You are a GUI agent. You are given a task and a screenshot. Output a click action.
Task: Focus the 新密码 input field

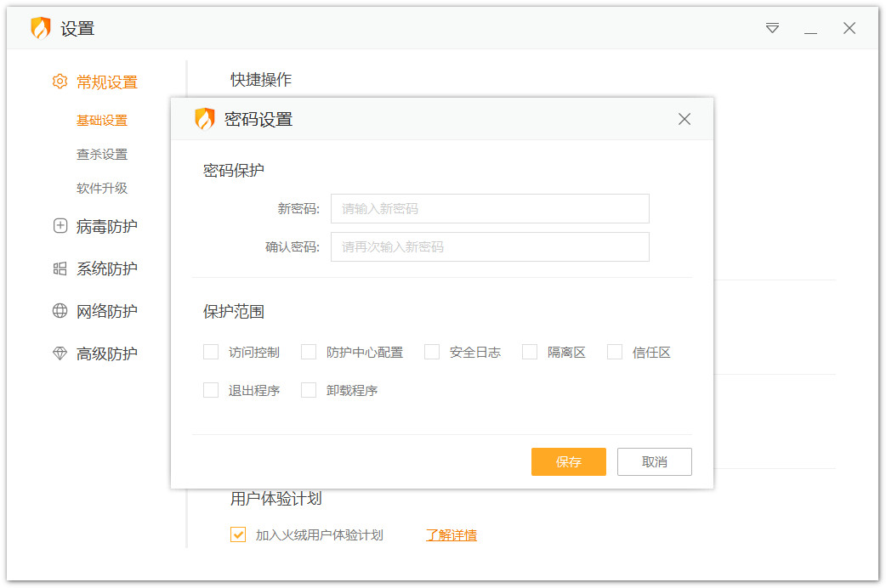coord(490,208)
